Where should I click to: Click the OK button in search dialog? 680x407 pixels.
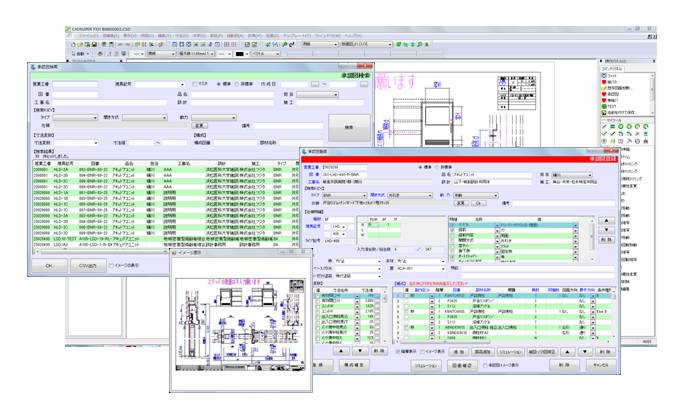pos(49,266)
